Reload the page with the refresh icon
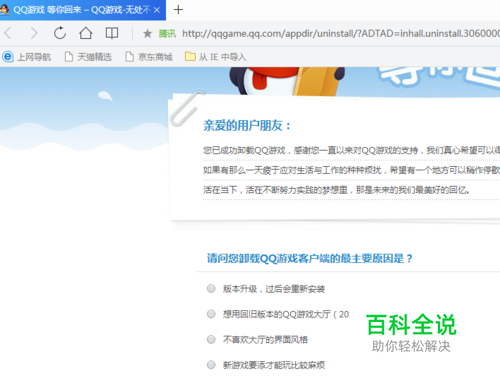 pos(60,33)
